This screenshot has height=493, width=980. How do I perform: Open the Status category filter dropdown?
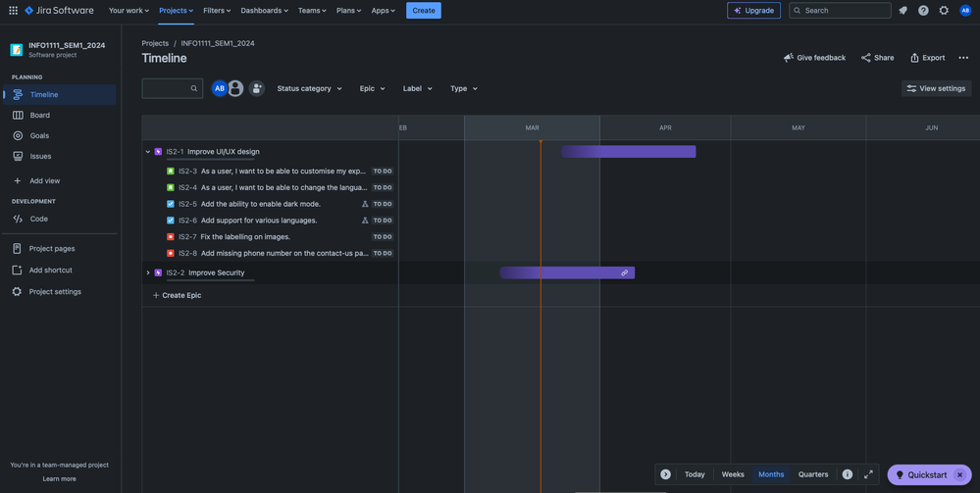pyautogui.click(x=309, y=88)
